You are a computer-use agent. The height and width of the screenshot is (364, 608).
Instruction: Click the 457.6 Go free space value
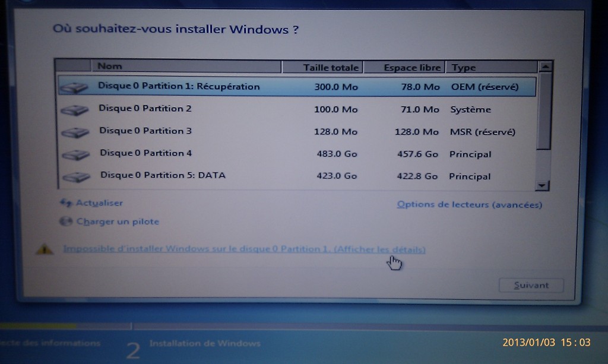click(417, 154)
